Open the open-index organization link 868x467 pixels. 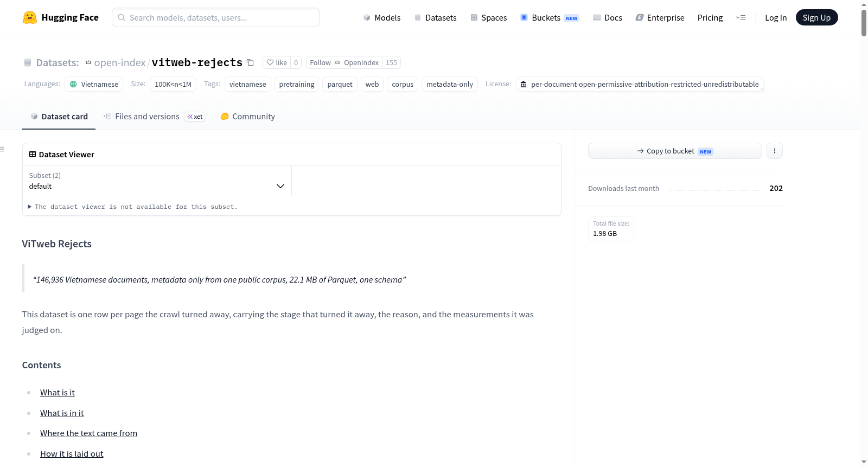click(x=120, y=62)
